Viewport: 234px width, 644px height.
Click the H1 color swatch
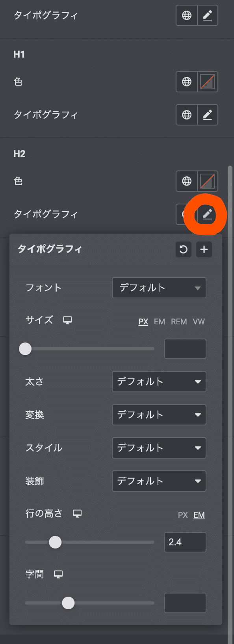click(208, 82)
